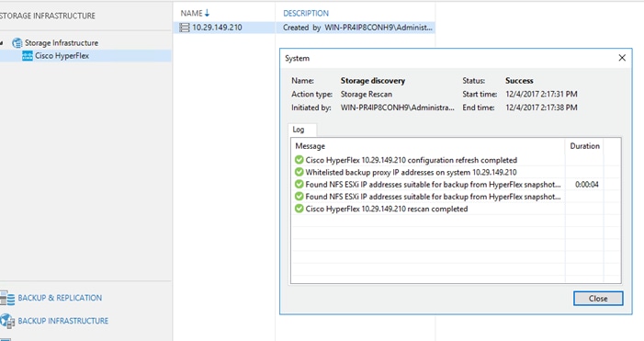Open the Backup Infrastructure view
644x341 pixels.
63,321
